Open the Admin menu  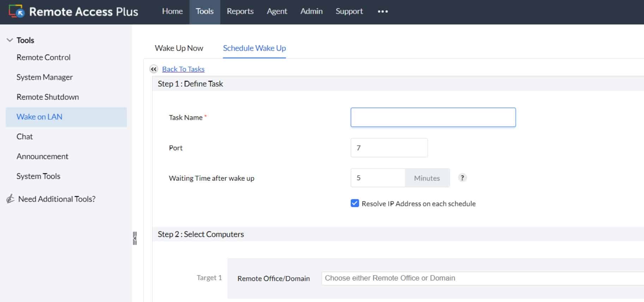click(x=311, y=12)
